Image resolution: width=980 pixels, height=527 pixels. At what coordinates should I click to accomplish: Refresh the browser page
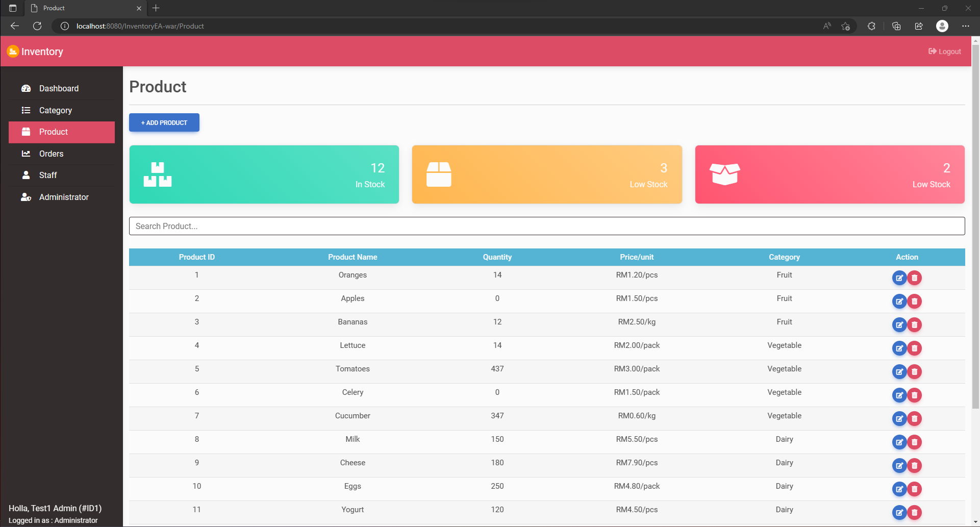click(x=37, y=26)
